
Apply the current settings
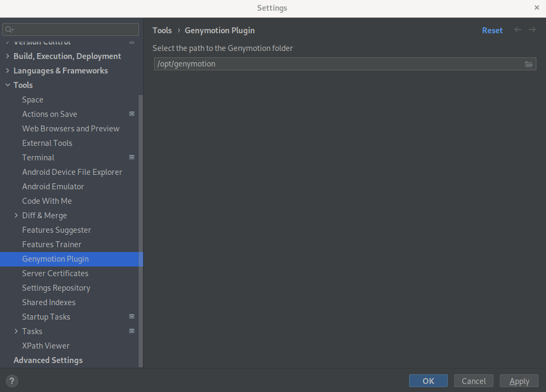(519, 381)
